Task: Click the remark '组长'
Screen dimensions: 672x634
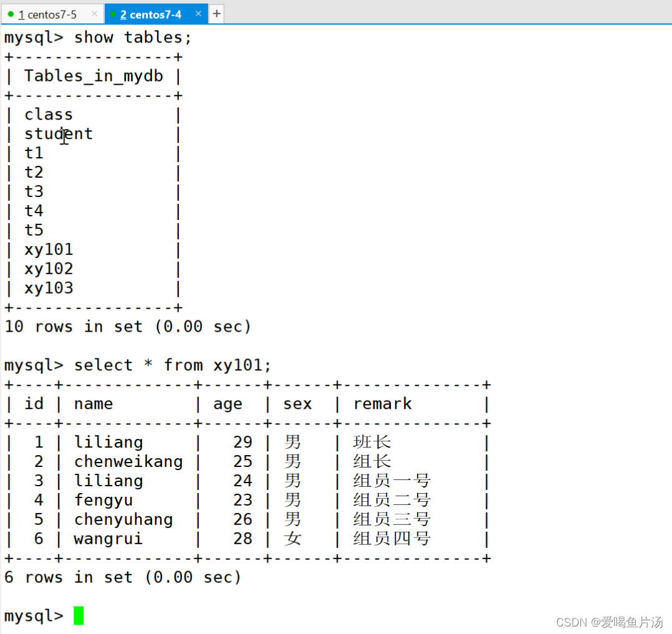Action: pyautogui.click(x=372, y=462)
